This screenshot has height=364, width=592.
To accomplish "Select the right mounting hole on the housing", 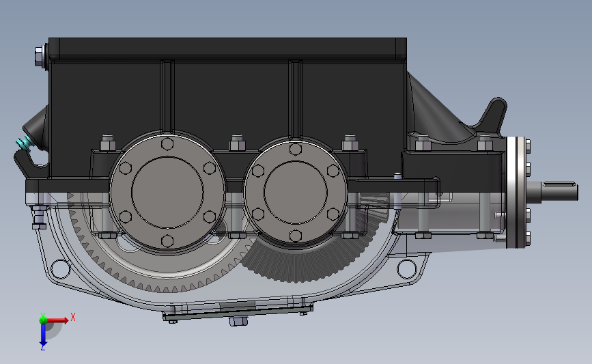I will (x=407, y=269).
